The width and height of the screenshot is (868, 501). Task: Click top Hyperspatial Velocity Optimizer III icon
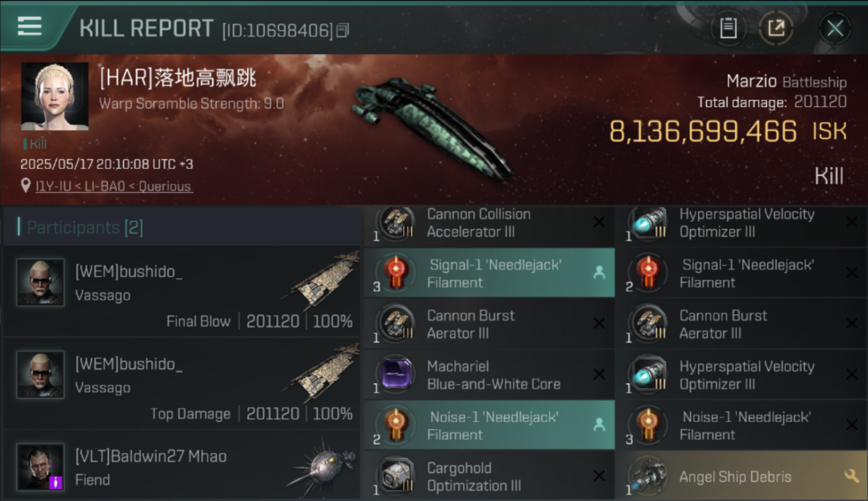click(647, 222)
